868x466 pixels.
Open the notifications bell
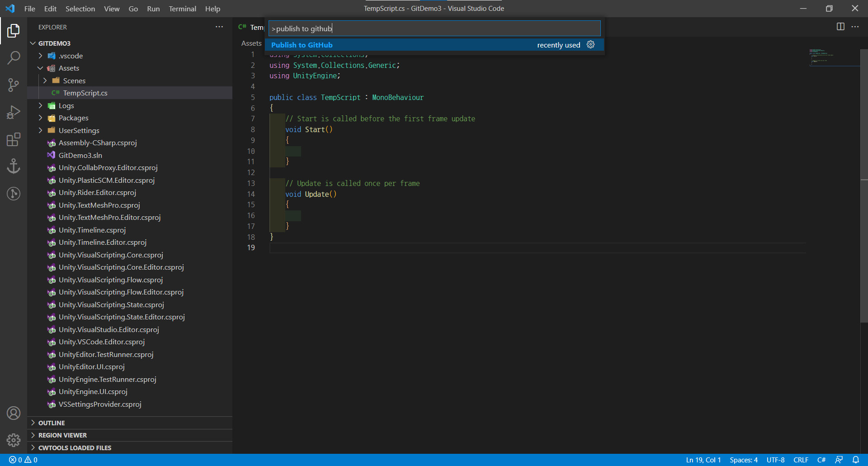pos(856,460)
